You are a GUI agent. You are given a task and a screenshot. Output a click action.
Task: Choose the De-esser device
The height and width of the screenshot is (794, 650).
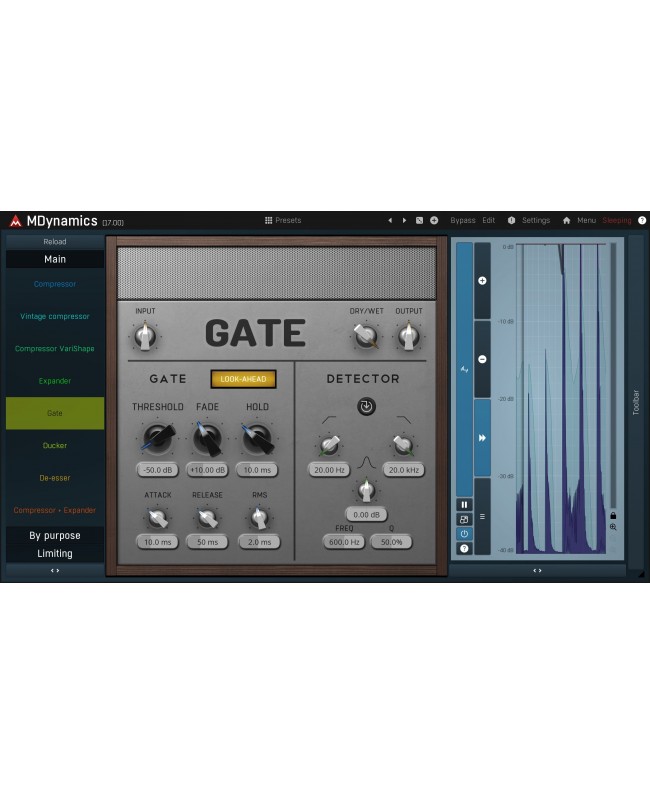(55, 478)
